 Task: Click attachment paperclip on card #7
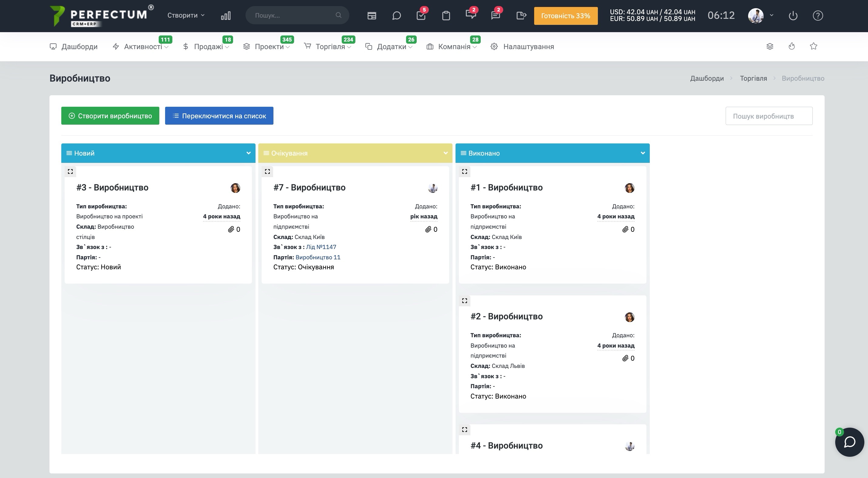tap(428, 229)
